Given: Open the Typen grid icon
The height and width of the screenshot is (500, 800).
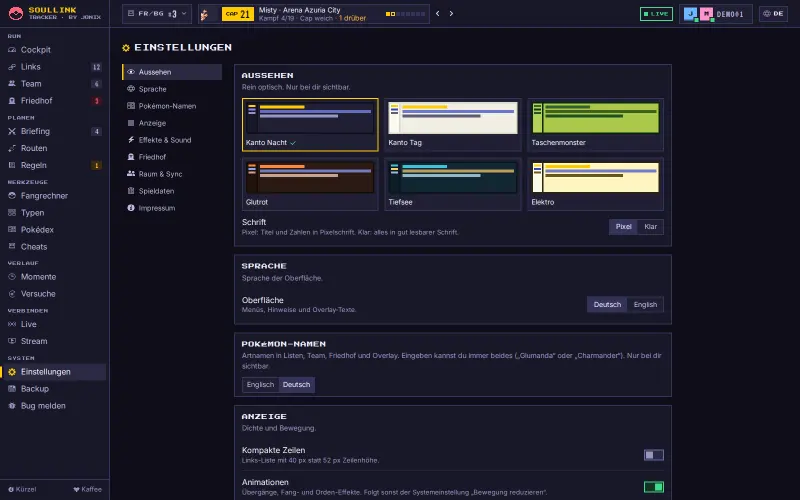Looking at the screenshot, I should point(12,213).
